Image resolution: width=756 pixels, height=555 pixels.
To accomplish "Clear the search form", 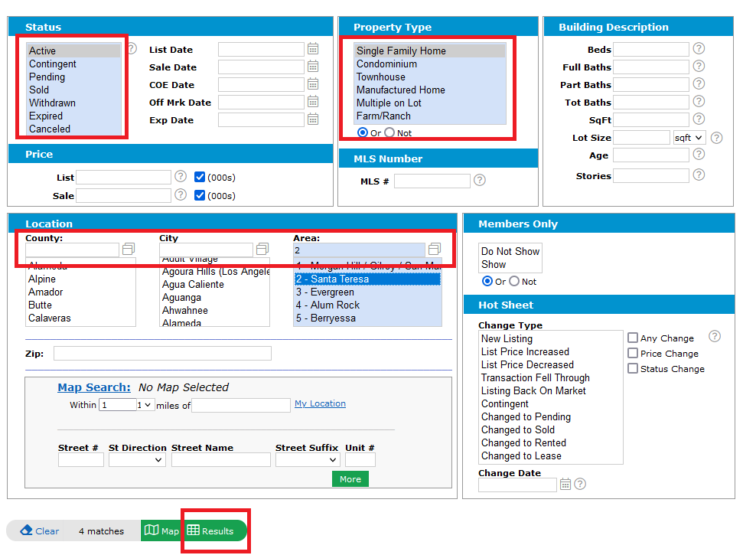I will click(x=40, y=531).
